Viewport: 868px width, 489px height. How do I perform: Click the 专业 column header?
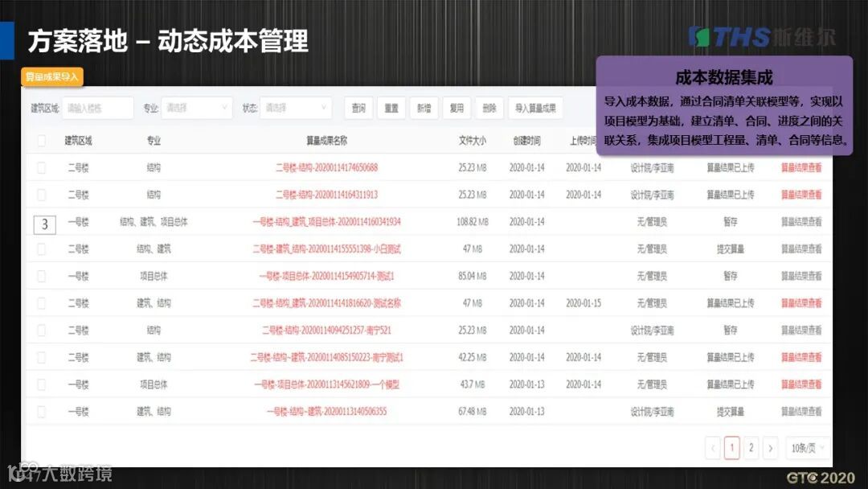click(154, 141)
